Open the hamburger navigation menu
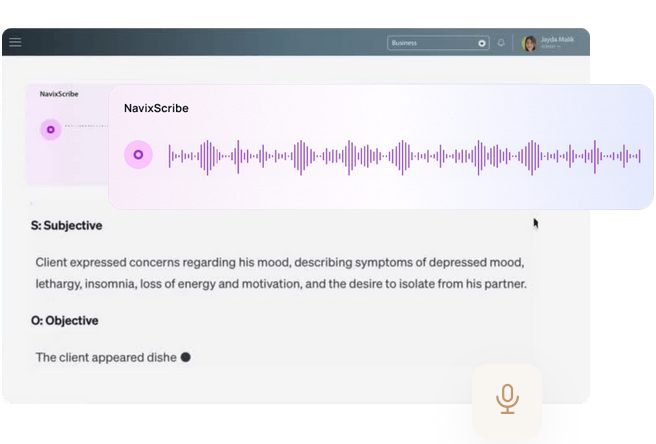The image size is (656, 444). click(15, 43)
